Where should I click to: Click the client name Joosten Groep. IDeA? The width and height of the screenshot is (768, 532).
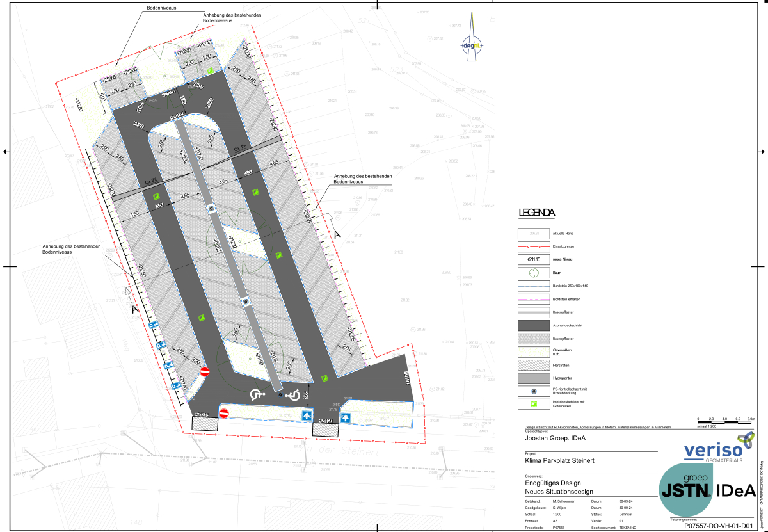coord(554,439)
